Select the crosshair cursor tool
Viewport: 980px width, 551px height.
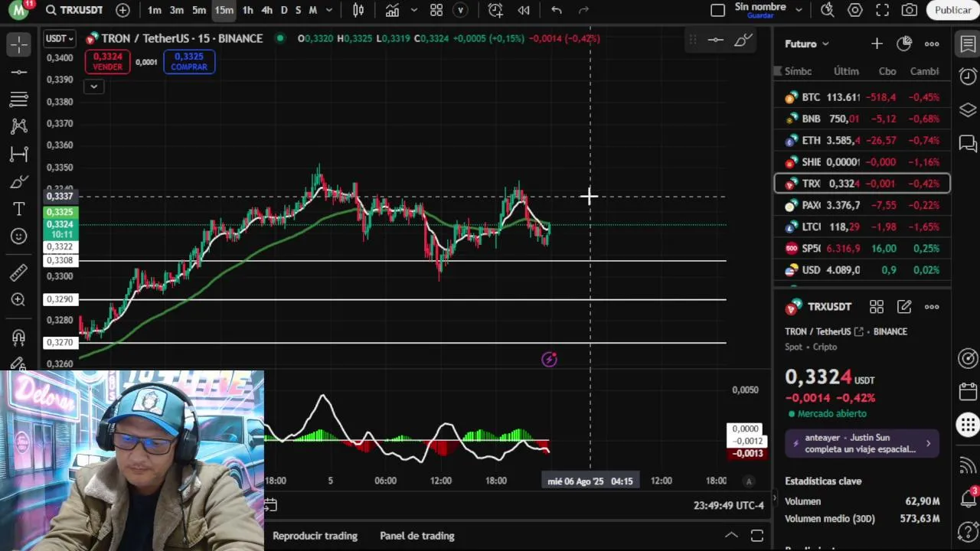[19, 44]
